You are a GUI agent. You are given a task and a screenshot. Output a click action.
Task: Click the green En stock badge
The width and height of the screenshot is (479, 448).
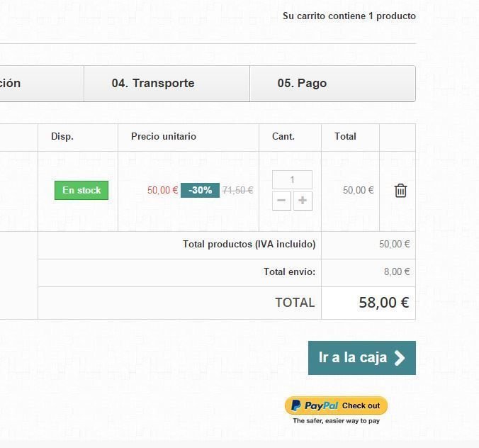(x=81, y=191)
